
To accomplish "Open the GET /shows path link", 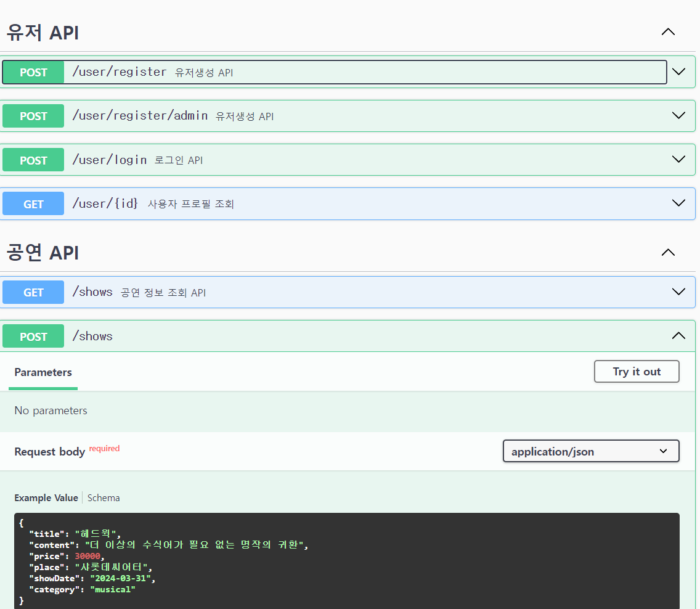I will point(93,292).
